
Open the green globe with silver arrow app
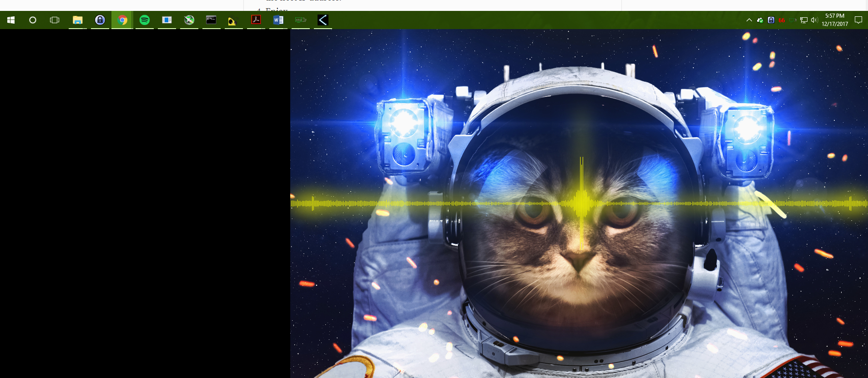click(189, 20)
